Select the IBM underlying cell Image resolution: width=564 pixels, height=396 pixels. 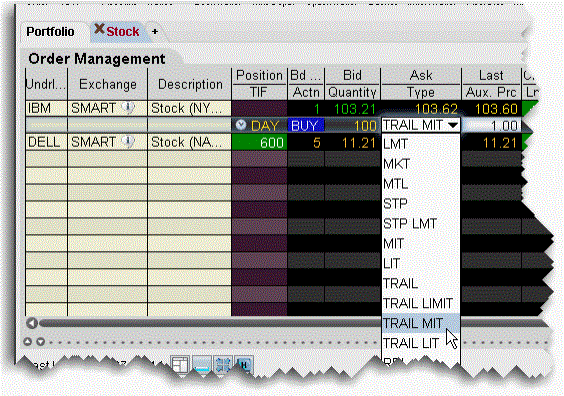pyautogui.click(x=46, y=108)
